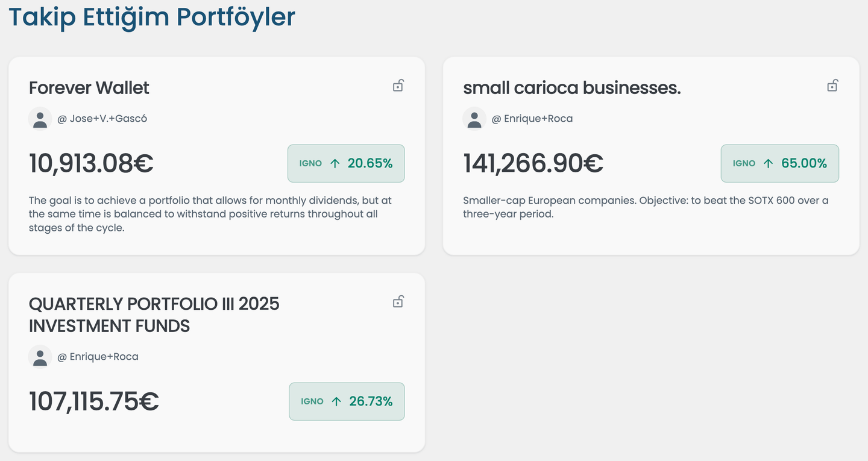Click the Forever Wallet description text
The height and width of the screenshot is (461, 868).
[210, 214]
